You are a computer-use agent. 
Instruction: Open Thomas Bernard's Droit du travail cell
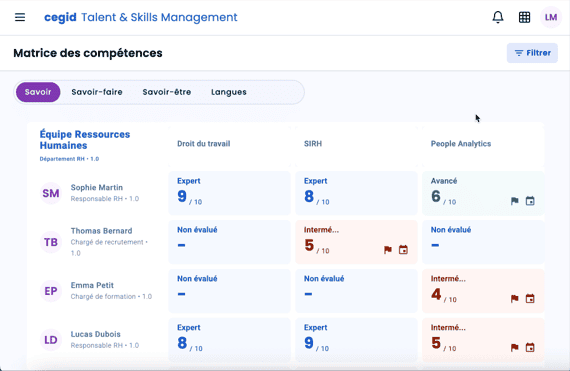pos(229,242)
